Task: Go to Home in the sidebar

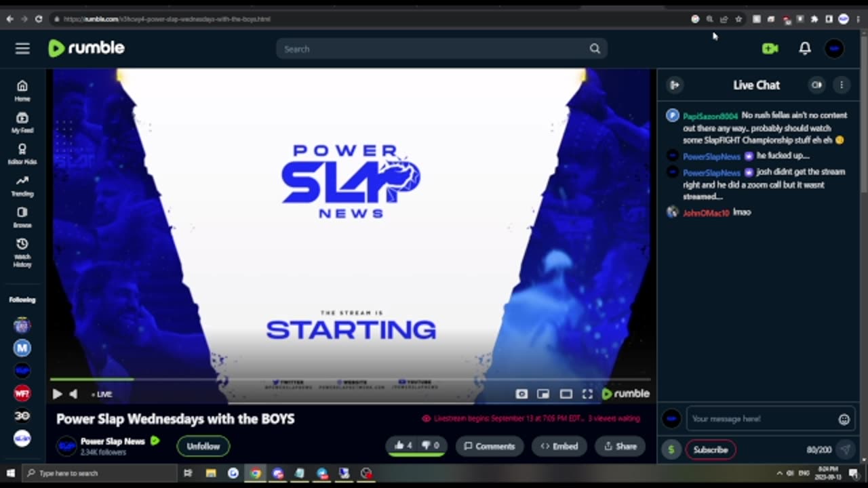Action: coord(22,90)
